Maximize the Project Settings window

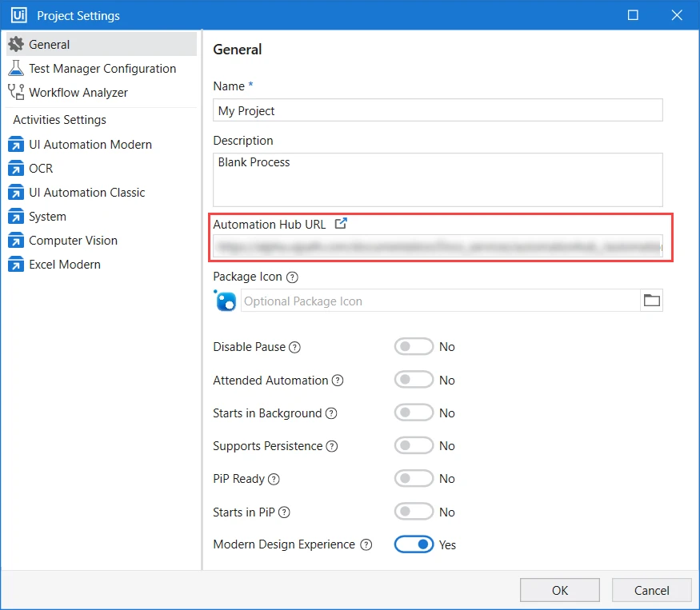(x=633, y=15)
